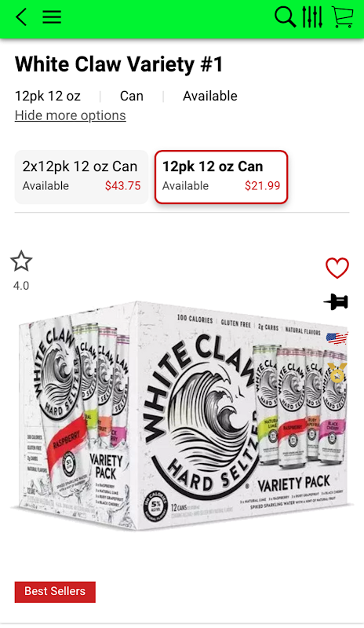364x628 pixels.
Task: Click the American flag badge
Action: pyautogui.click(x=337, y=338)
